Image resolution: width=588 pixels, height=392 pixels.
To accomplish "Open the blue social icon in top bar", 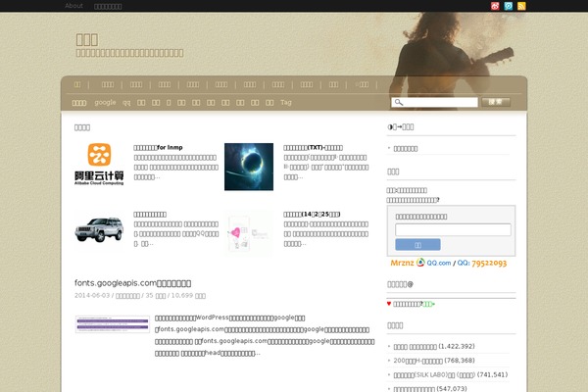I will click(x=509, y=6).
